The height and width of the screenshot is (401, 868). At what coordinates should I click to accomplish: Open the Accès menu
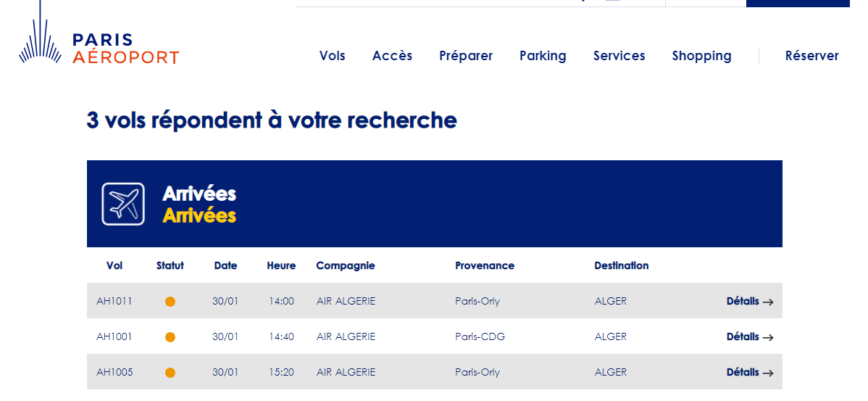point(393,56)
